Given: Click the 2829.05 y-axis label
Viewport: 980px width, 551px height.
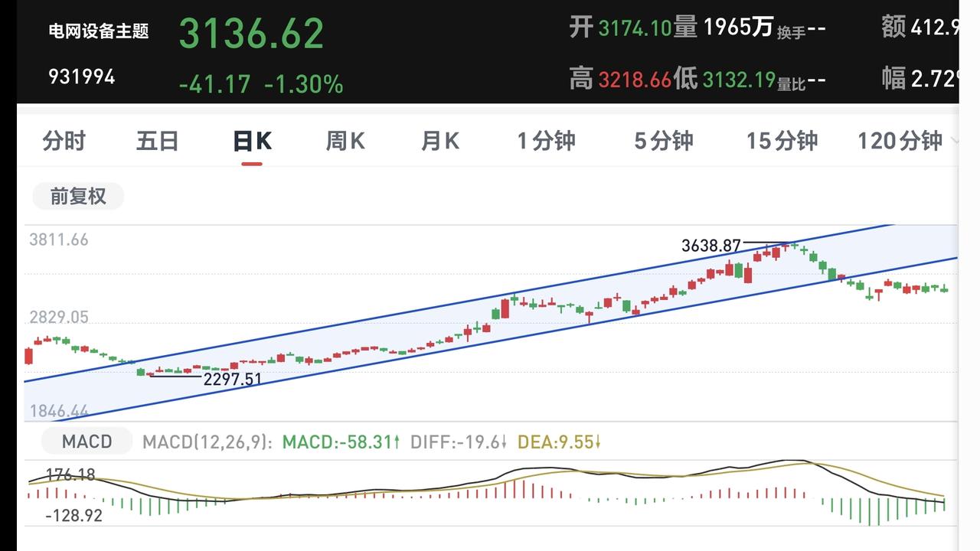Looking at the screenshot, I should [x=59, y=317].
